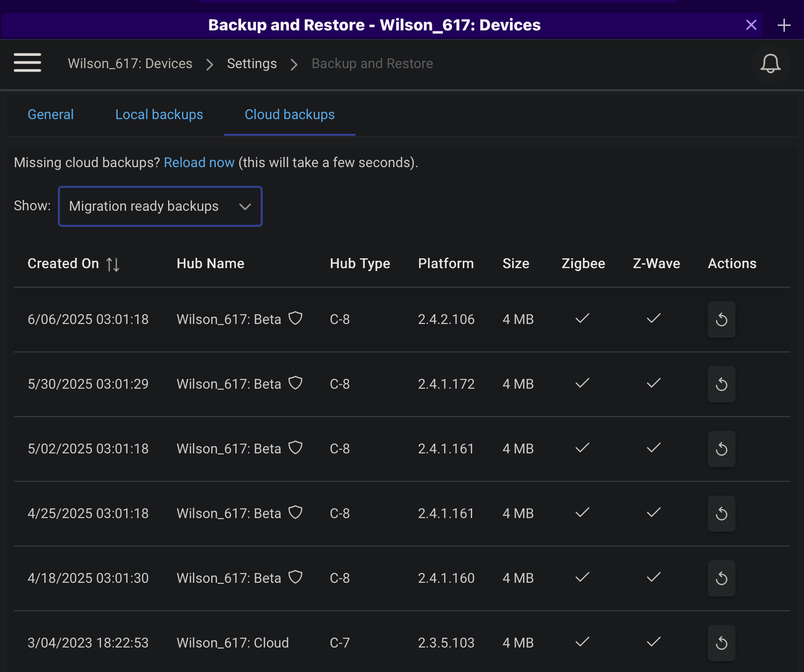Expand the Migration ready backups dropdown
Image resolution: width=804 pixels, height=672 pixels.
click(160, 206)
